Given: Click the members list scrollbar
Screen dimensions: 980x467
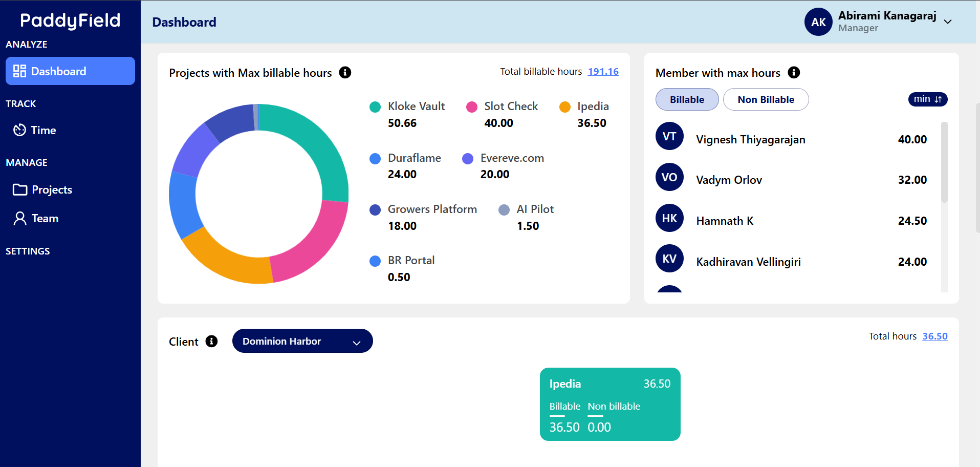Looking at the screenshot, I should point(944,162).
